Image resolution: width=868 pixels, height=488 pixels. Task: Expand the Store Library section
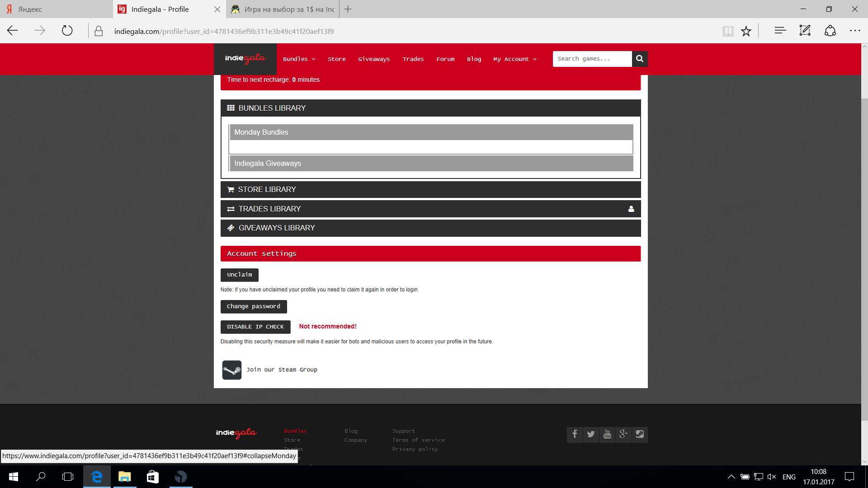pos(430,189)
